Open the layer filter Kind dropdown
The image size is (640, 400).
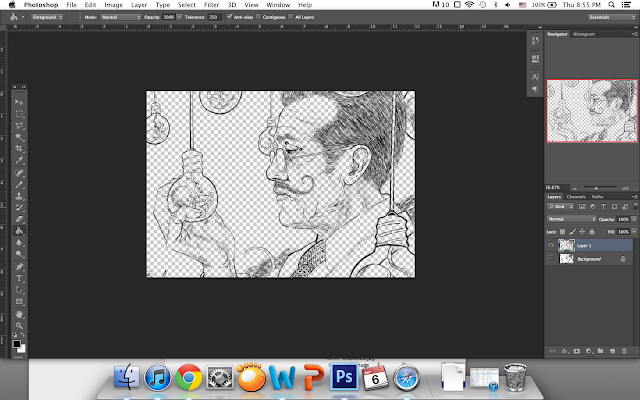560,207
